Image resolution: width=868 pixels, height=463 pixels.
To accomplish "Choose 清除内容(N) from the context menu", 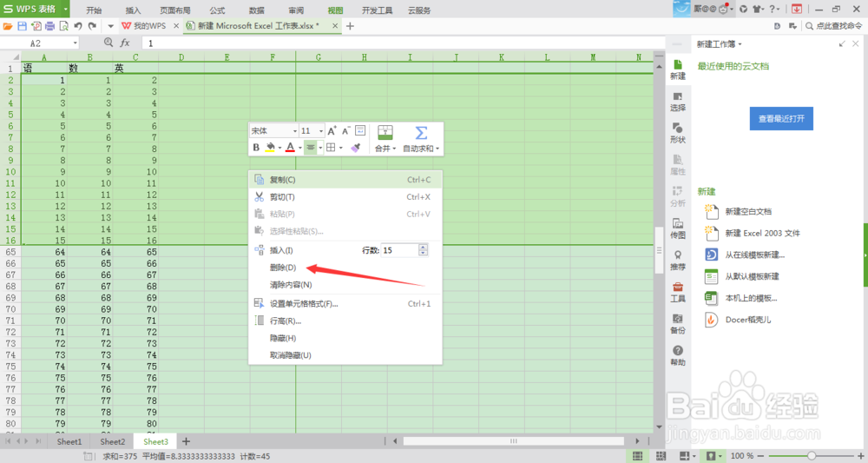I will 345,285.
